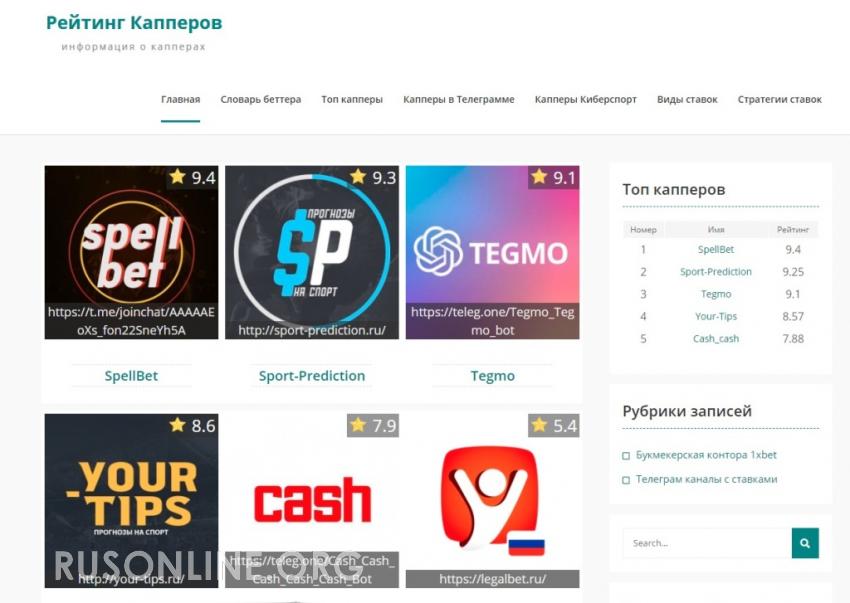850x603 pixels.
Task: Open the Телеграм каналы с ставками category
Action: [x=706, y=479]
